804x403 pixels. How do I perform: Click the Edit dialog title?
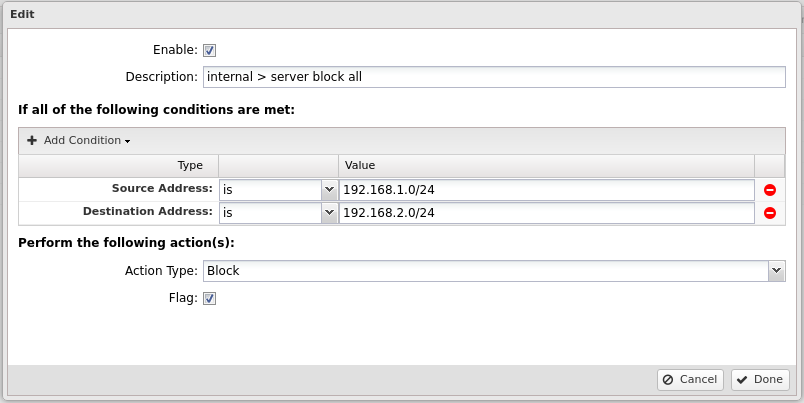tap(22, 14)
